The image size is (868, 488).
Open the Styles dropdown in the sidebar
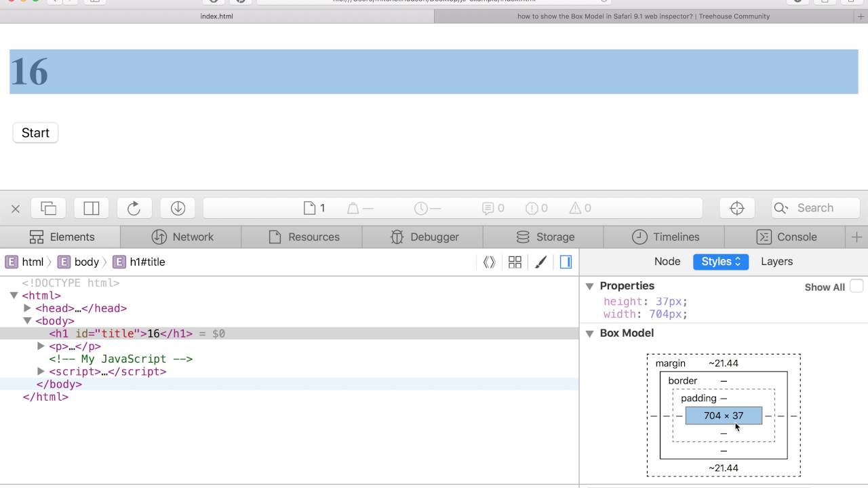[721, 262]
